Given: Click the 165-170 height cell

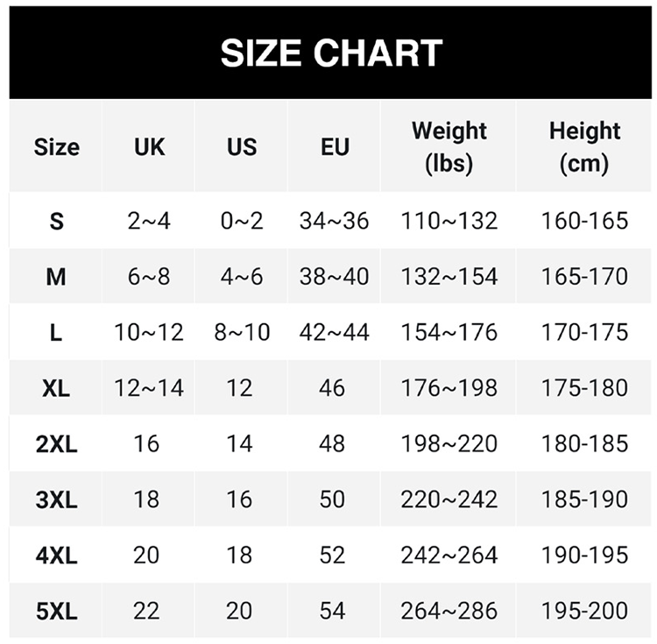Looking at the screenshot, I should click(x=584, y=277).
